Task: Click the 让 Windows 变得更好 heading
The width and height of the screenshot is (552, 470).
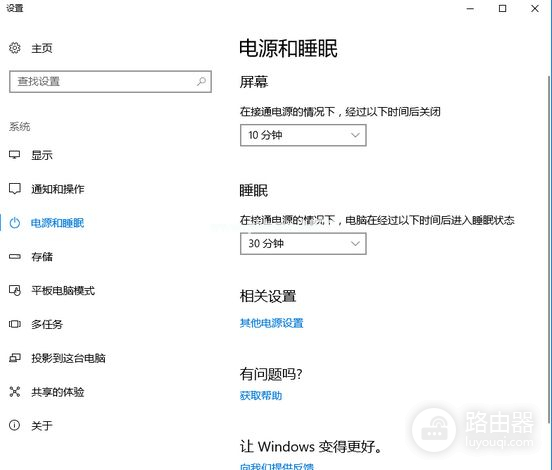Action: tap(311, 447)
